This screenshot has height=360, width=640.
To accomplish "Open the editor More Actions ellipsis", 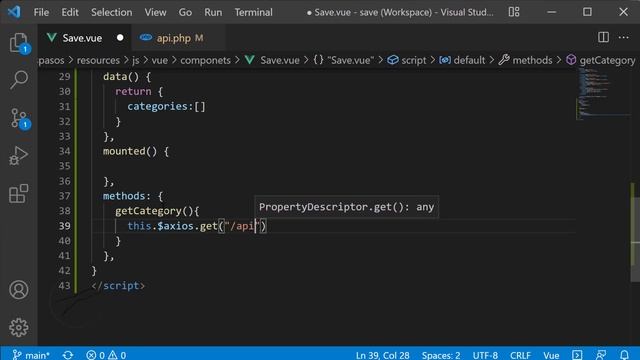I will 624,38.
